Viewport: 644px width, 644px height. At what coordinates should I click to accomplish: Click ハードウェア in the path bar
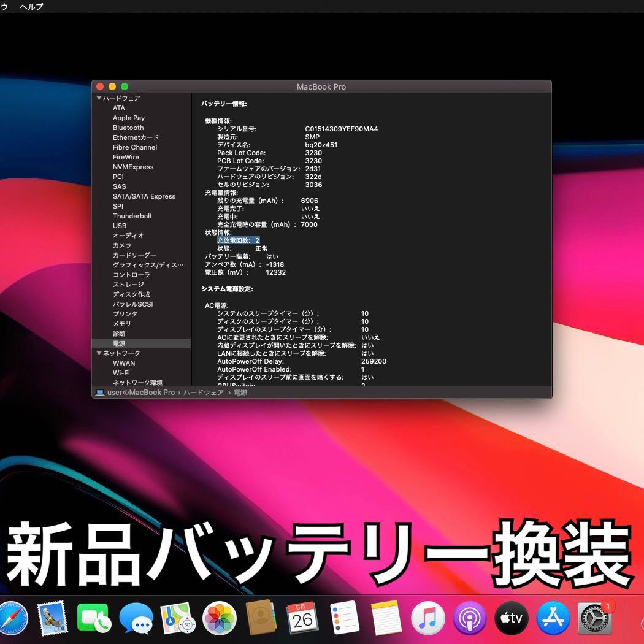click(203, 393)
